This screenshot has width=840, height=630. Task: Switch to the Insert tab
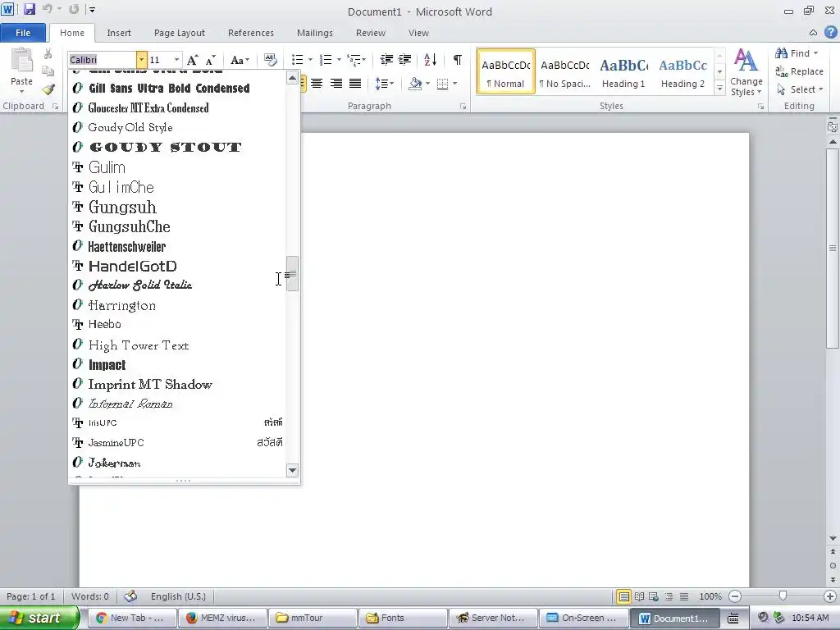[x=119, y=33]
